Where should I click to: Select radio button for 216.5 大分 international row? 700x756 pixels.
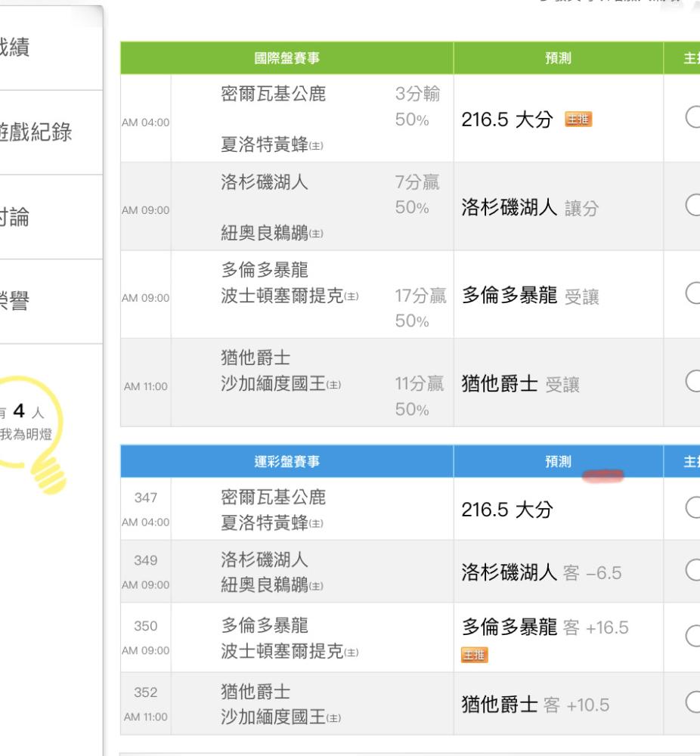(693, 117)
